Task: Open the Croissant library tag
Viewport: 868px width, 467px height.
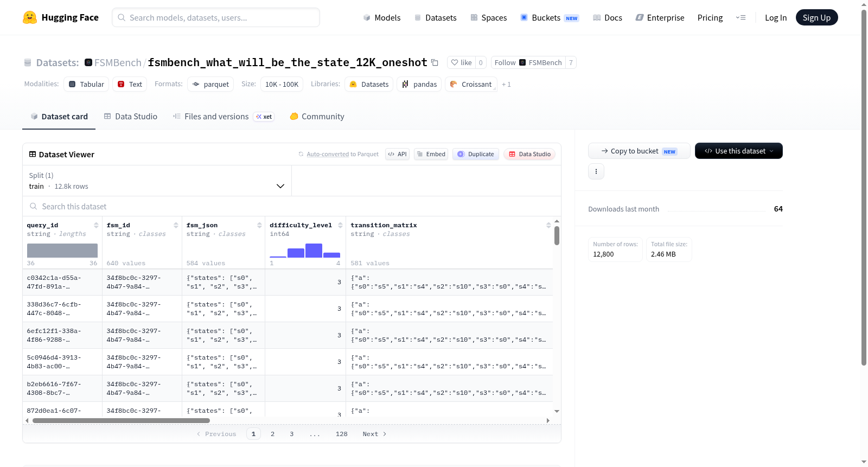Action: 471,84
